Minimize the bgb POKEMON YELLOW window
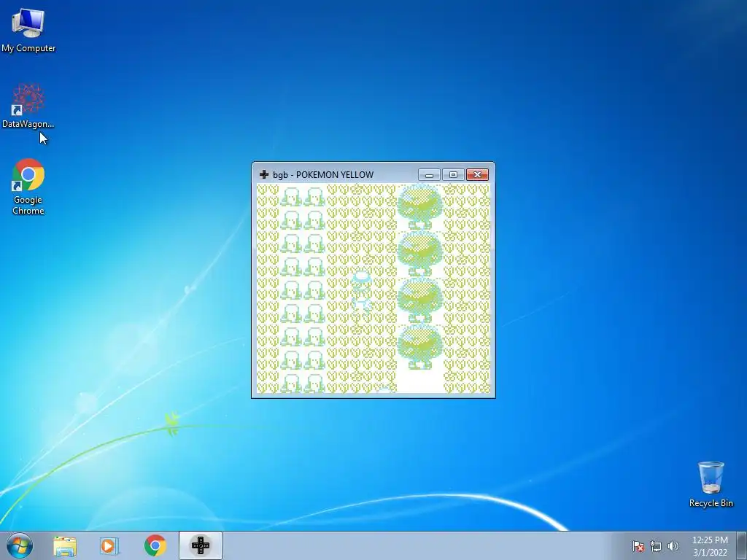The height and width of the screenshot is (560, 747). pos(429,175)
